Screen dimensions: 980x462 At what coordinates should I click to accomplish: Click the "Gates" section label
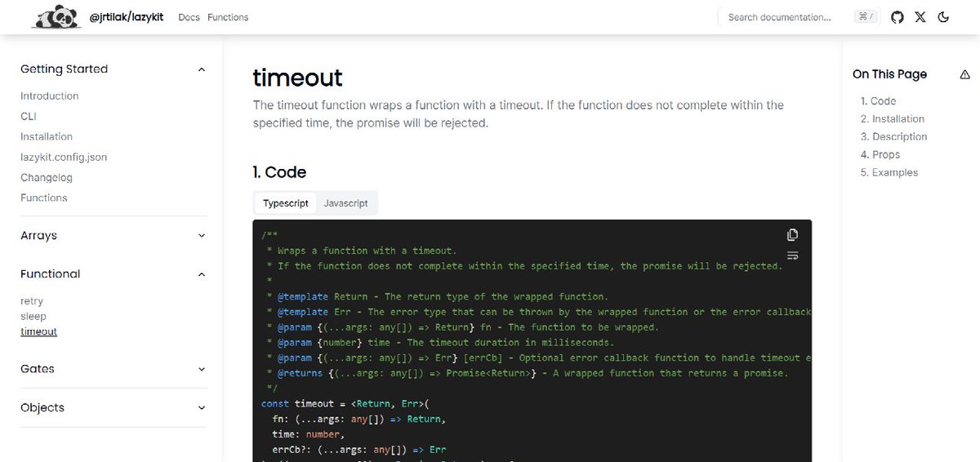pos(38,369)
